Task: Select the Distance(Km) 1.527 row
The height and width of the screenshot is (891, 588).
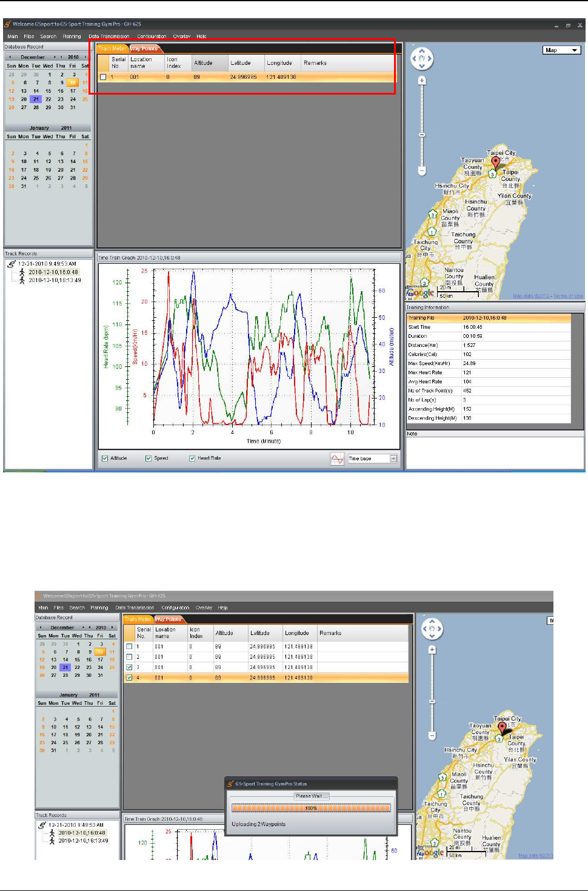Action: pos(489,345)
